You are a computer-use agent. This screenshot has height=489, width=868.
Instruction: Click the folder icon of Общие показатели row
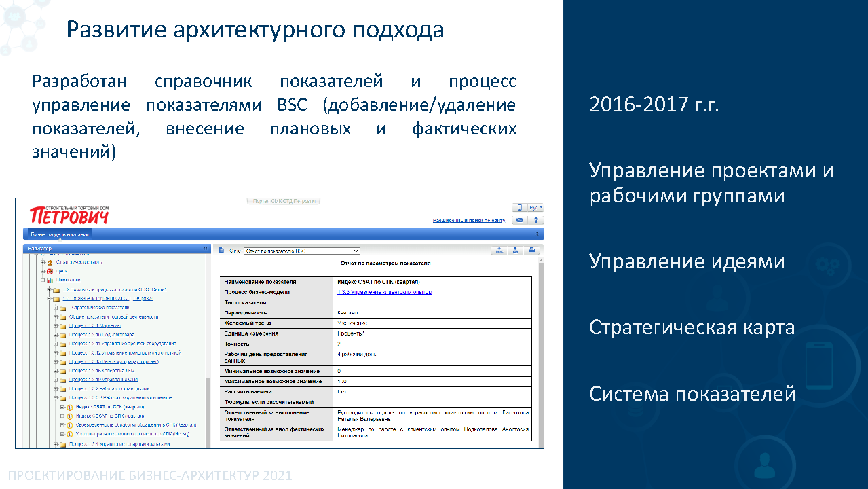coord(62,316)
